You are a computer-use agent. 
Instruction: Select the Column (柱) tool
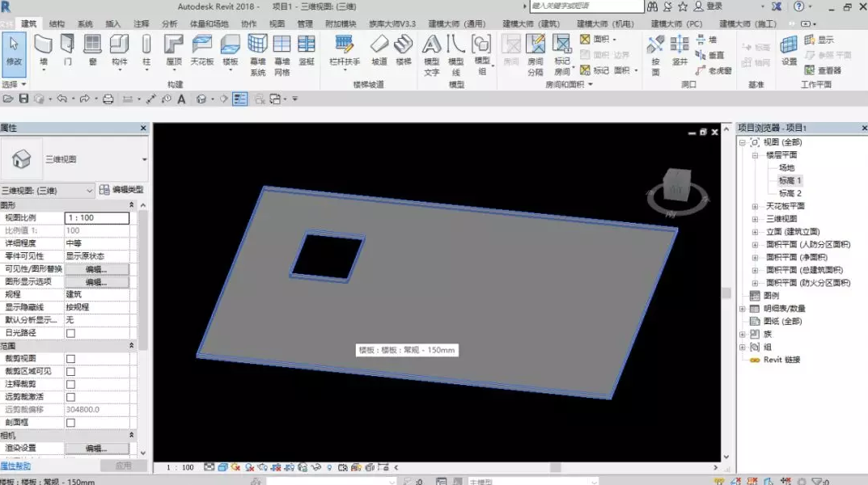coord(146,51)
